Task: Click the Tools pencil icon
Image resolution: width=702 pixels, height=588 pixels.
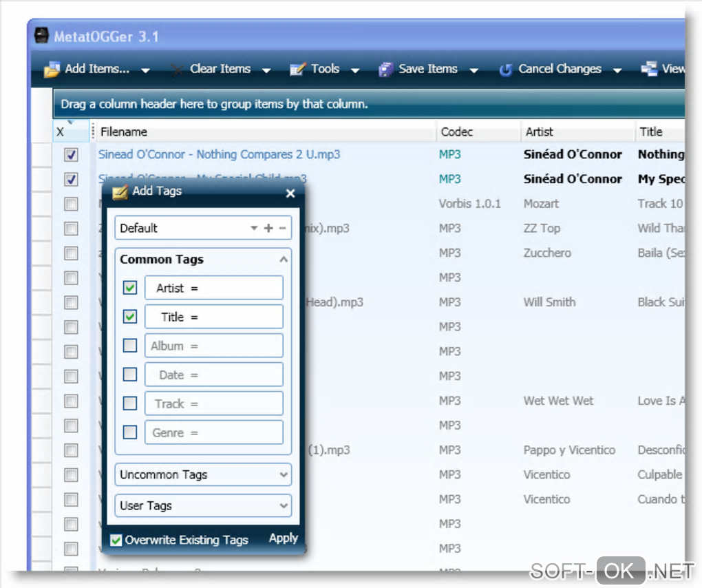Action: 298,70
